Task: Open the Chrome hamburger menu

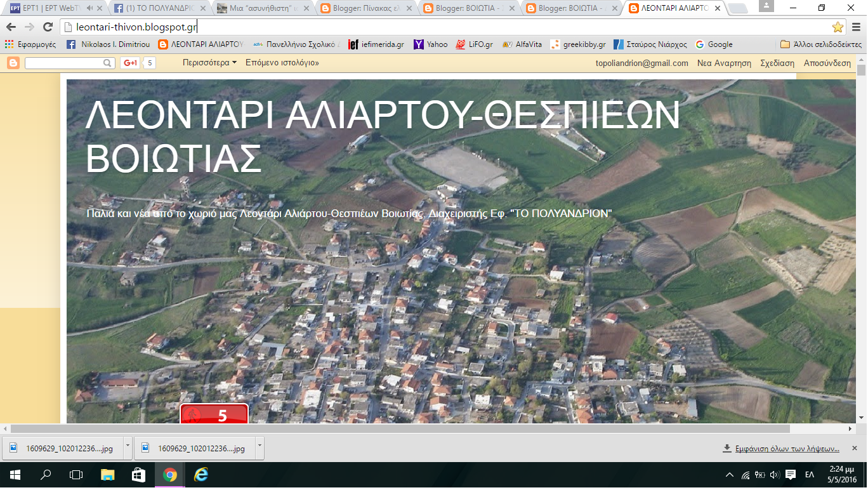Action: [856, 27]
